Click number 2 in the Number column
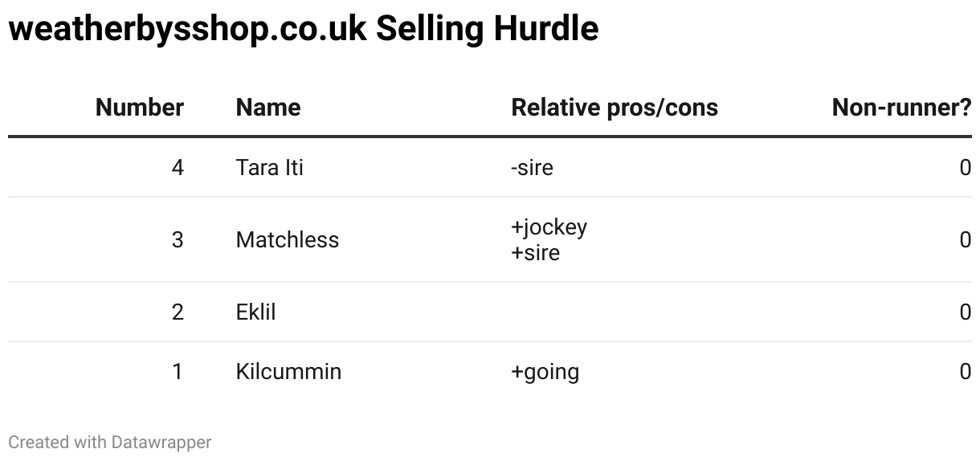This screenshot has height=461, width=980. (x=178, y=312)
